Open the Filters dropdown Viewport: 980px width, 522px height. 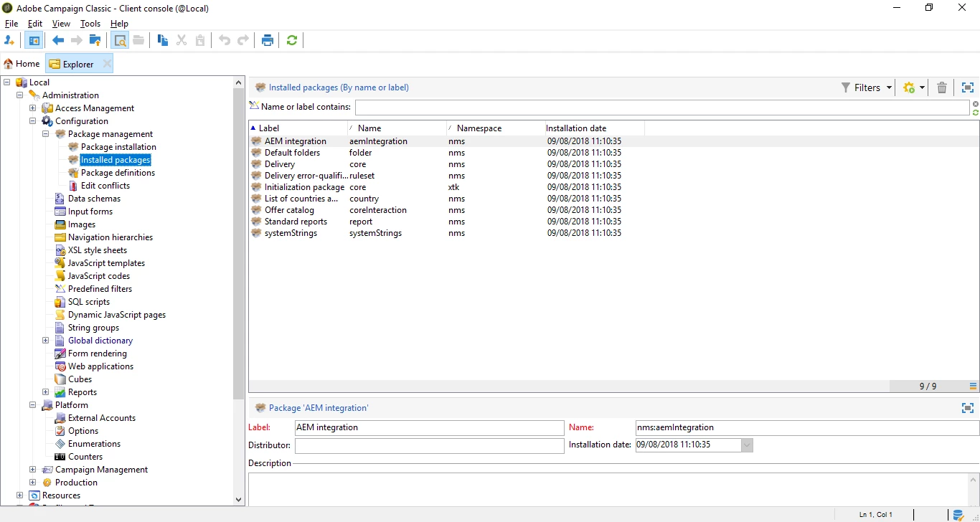tap(867, 87)
